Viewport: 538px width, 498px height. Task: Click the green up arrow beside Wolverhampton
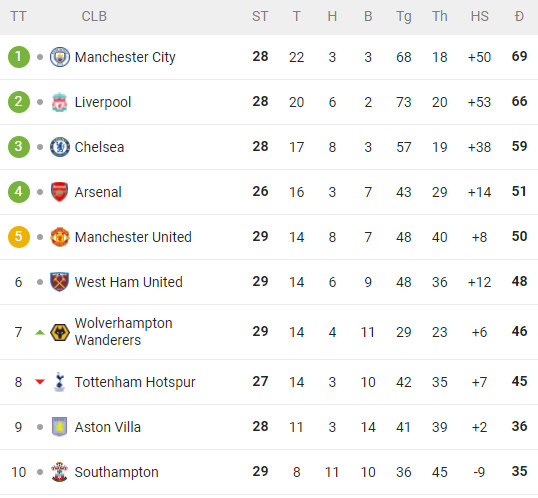click(40, 332)
